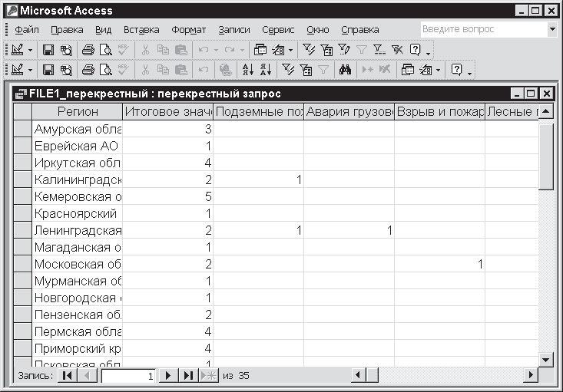Click the Insert Hyperlink globe icon
Screen dimensions: 563x392
(225, 70)
